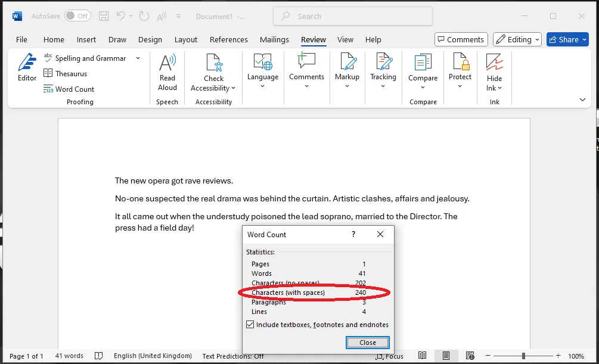Click English (United Kingdom) language status

pos(153,356)
